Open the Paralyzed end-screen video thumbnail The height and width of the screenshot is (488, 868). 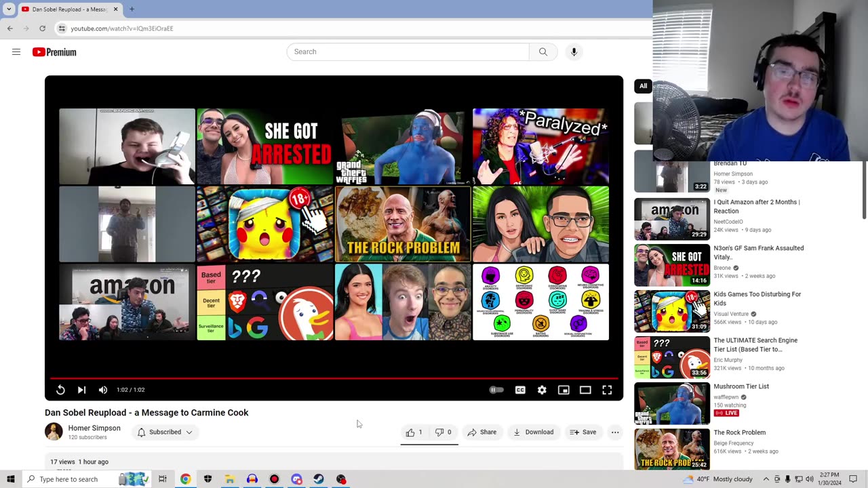(540, 146)
